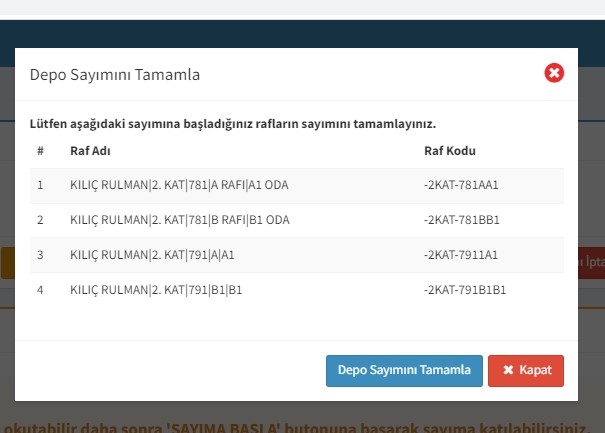Click row number 4 in the table

pos(41,290)
